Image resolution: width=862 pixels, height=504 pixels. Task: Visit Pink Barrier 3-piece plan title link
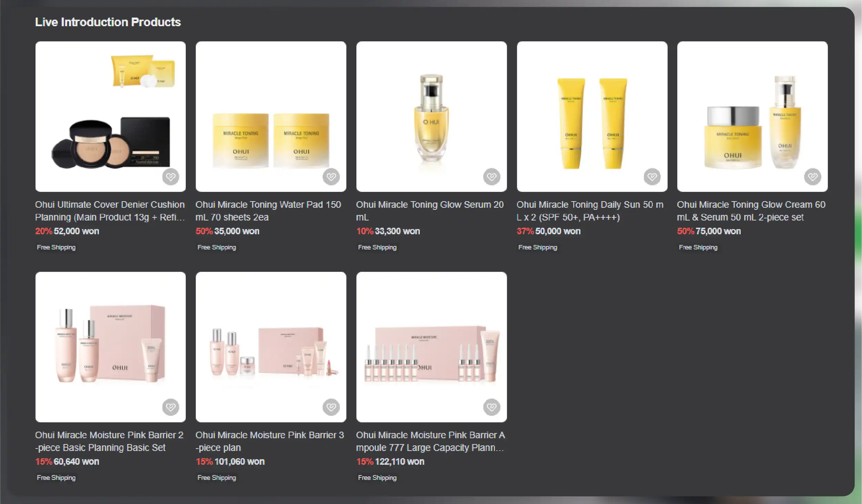tap(270, 441)
